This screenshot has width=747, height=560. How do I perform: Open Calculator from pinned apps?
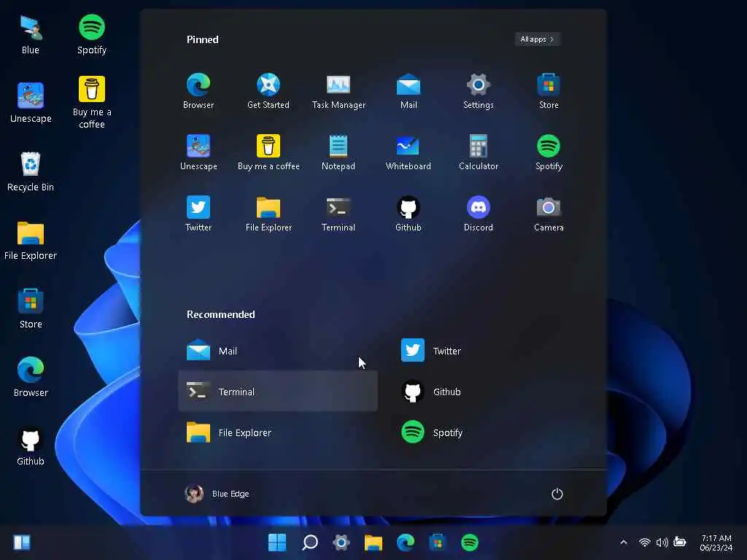(479, 152)
